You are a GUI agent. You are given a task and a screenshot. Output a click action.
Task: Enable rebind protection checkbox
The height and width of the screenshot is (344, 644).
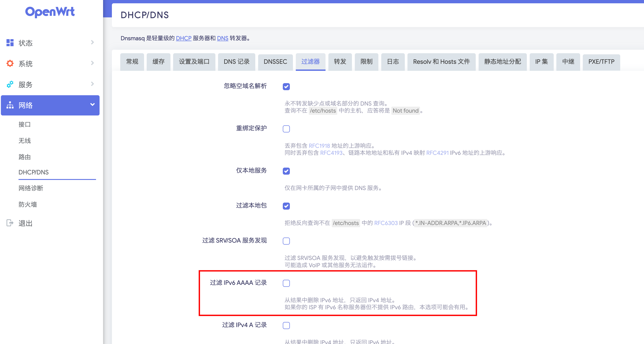point(286,129)
